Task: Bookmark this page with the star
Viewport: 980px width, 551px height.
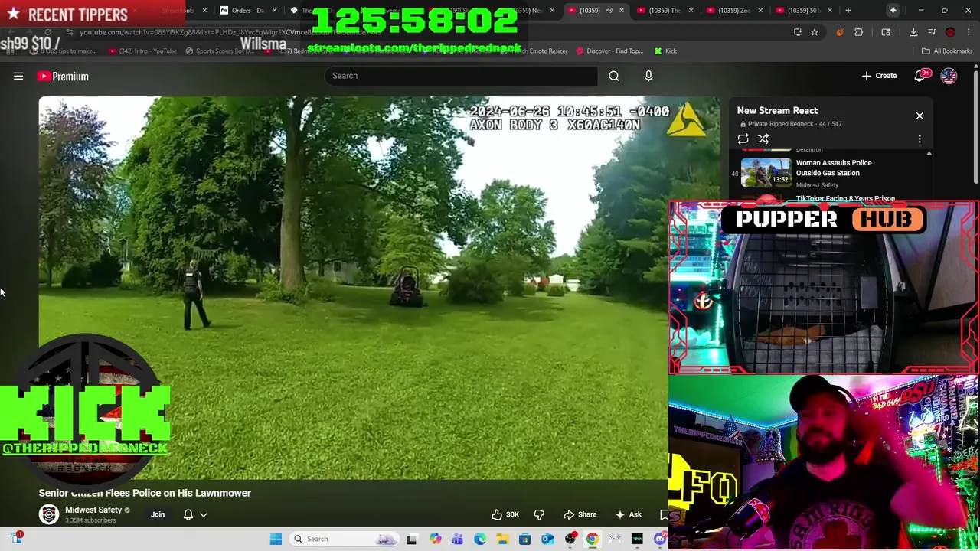Action: click(x=815, y=32)
